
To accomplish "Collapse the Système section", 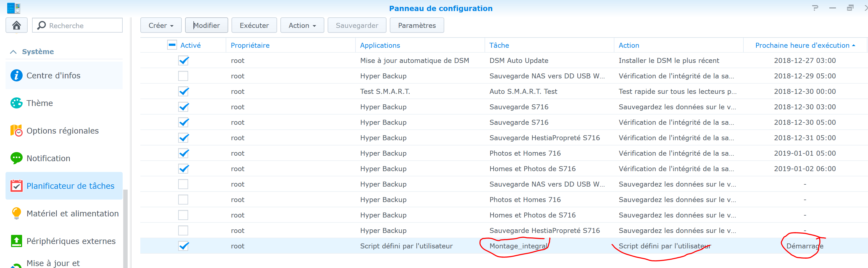I will point(14,52).
